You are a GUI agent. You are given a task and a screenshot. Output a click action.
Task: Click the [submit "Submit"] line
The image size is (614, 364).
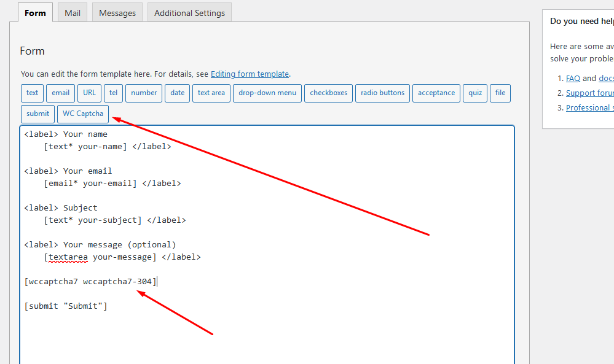tap(66, 306)
